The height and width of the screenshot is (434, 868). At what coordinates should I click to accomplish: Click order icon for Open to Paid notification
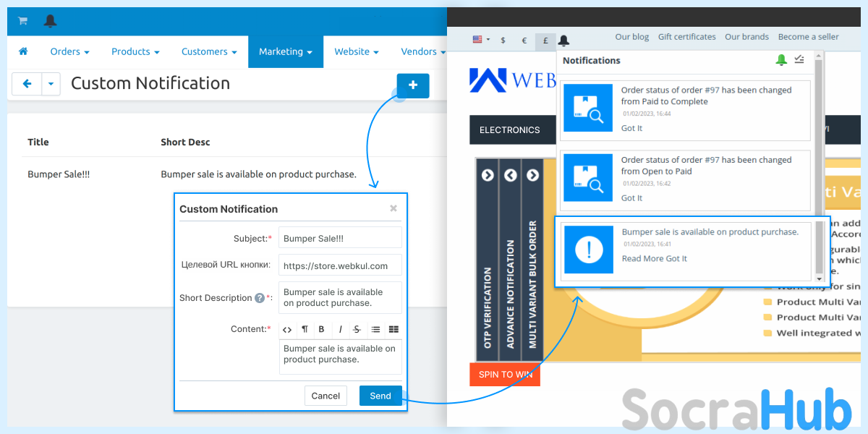click(x=588, y=179)
